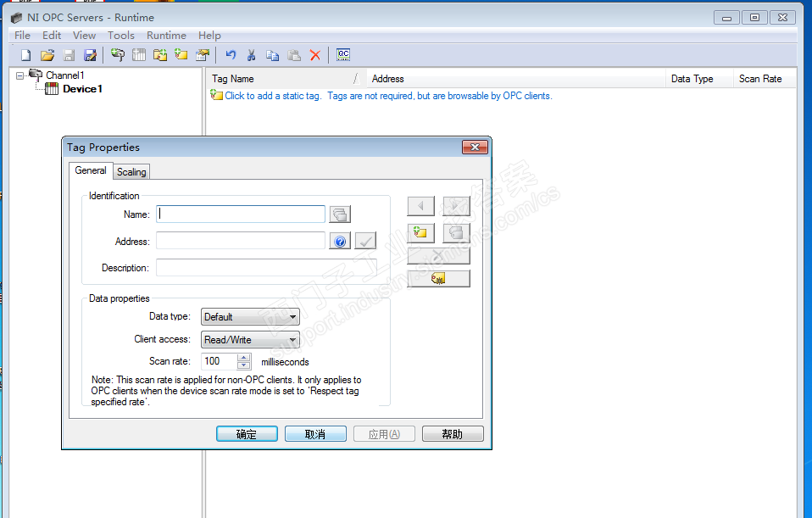The image size is (812, 518).
Task: Click the Save As toolbar icon
Action: coord(90,55)
